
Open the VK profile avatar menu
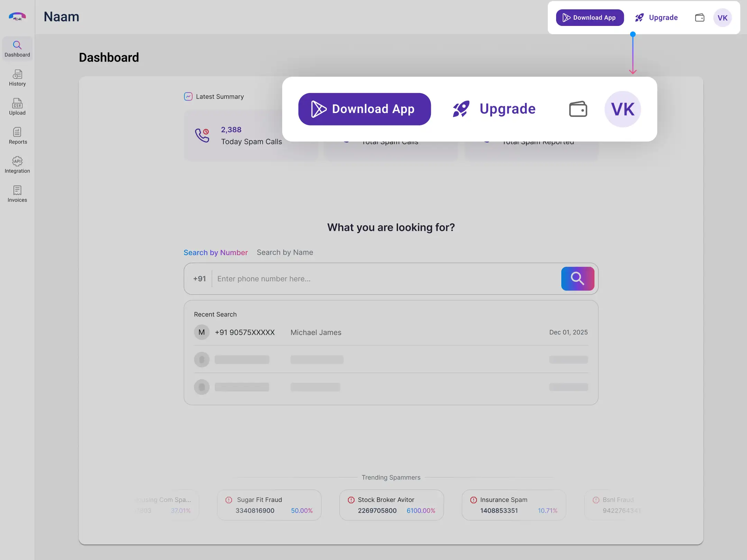click(x=722, y=18)
